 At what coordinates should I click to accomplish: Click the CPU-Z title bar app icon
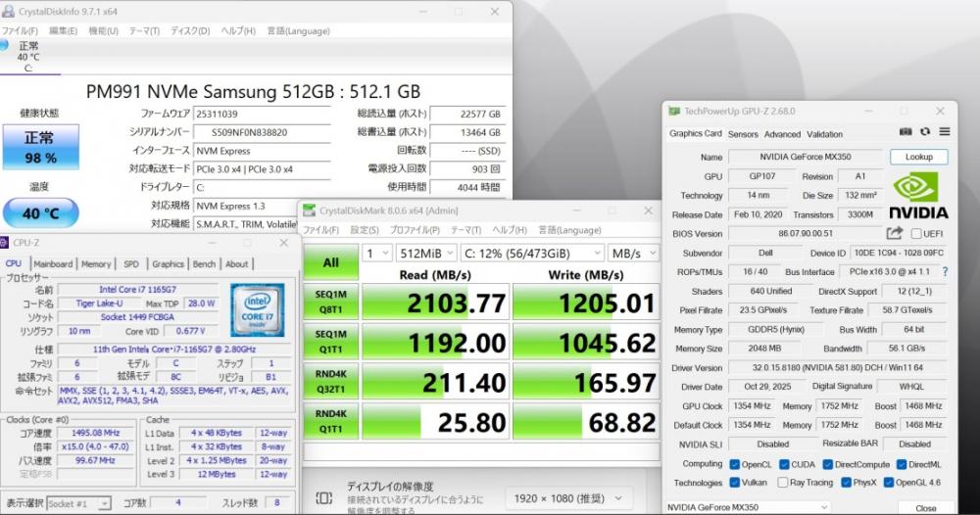click(4, 243)
